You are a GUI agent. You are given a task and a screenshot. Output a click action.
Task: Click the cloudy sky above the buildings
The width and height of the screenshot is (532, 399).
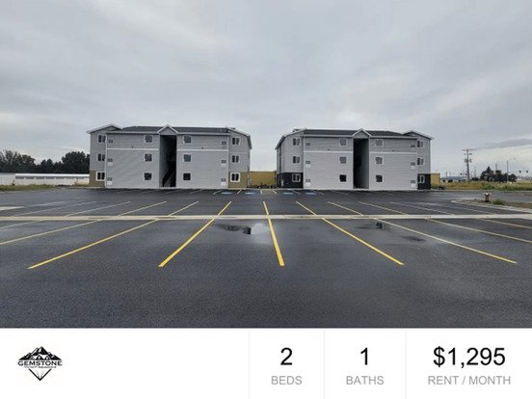[266, 61]
